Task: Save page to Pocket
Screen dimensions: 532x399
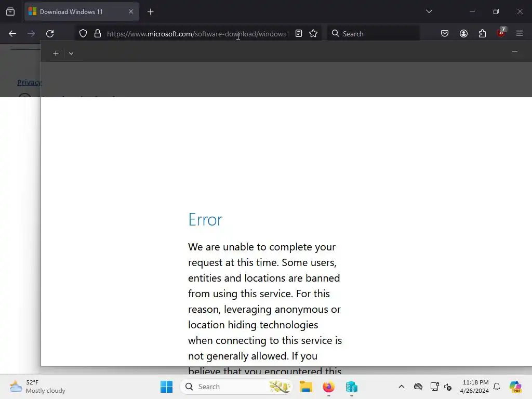Action: pyautogui.click(x=445, y=33)
